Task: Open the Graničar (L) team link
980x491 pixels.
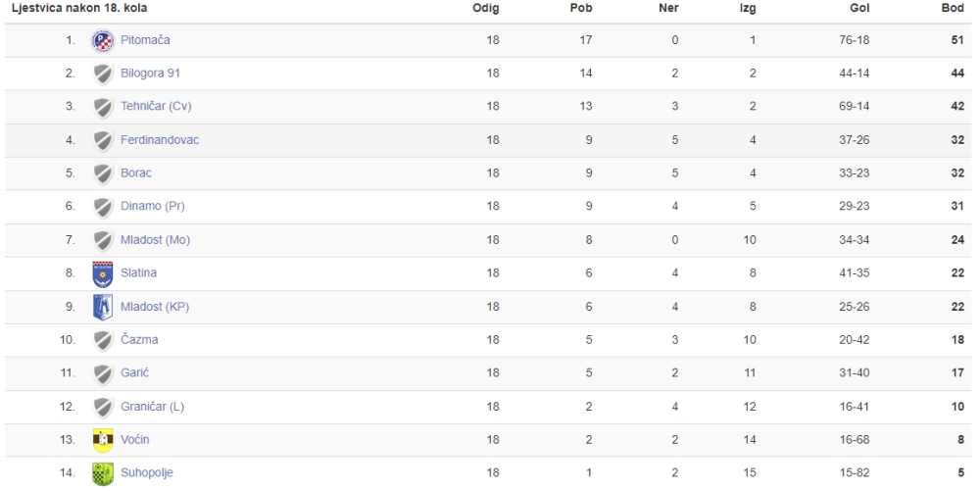Action: pyautogui.click(x=152, y=407)
